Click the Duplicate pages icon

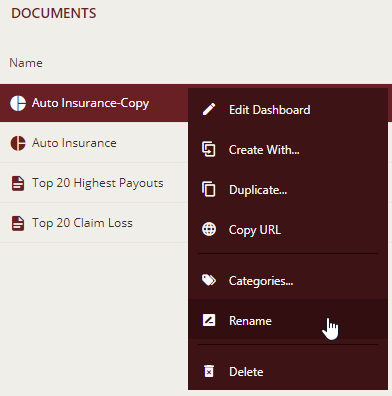point(209,189)
